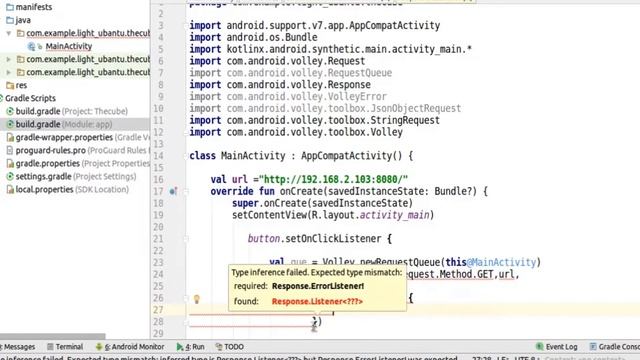Click the Gradle Scripts node
The height and width of the screenshot is (360, 640).
tap(30, 98)
